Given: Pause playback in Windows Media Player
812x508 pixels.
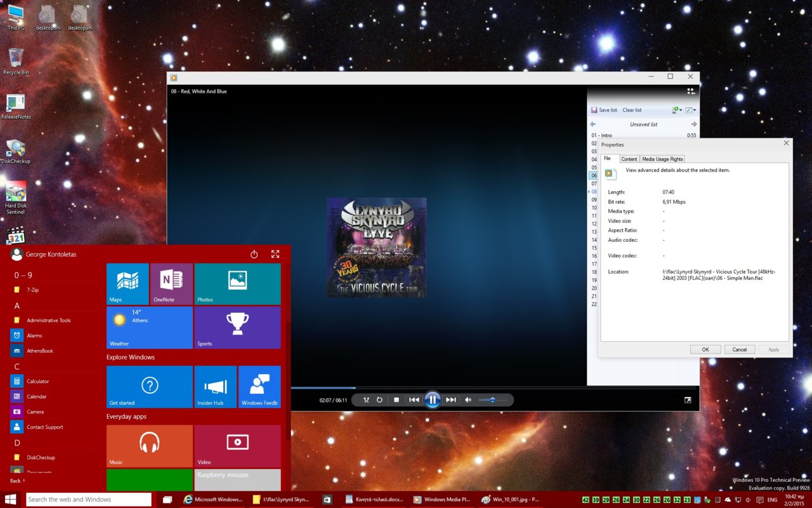Looking at the screenshot, I should tap(432, 400).
